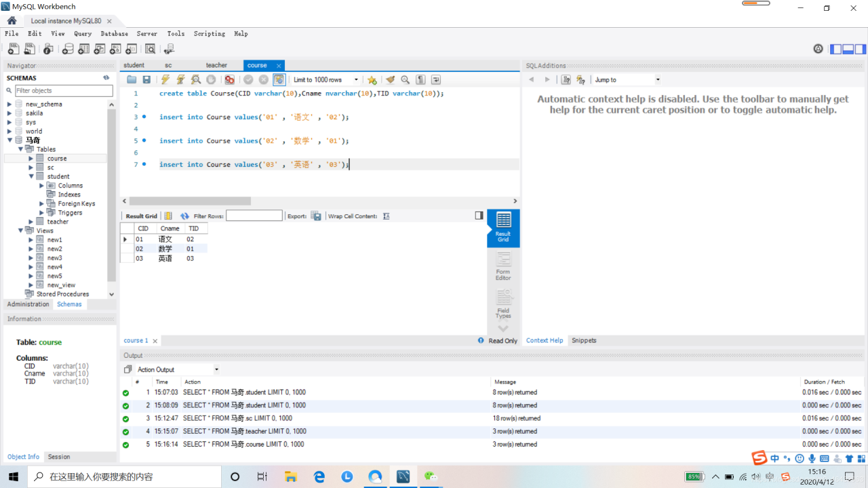Click the Filter objects search box
868x488 pixels.
click(x=64, y=90)
